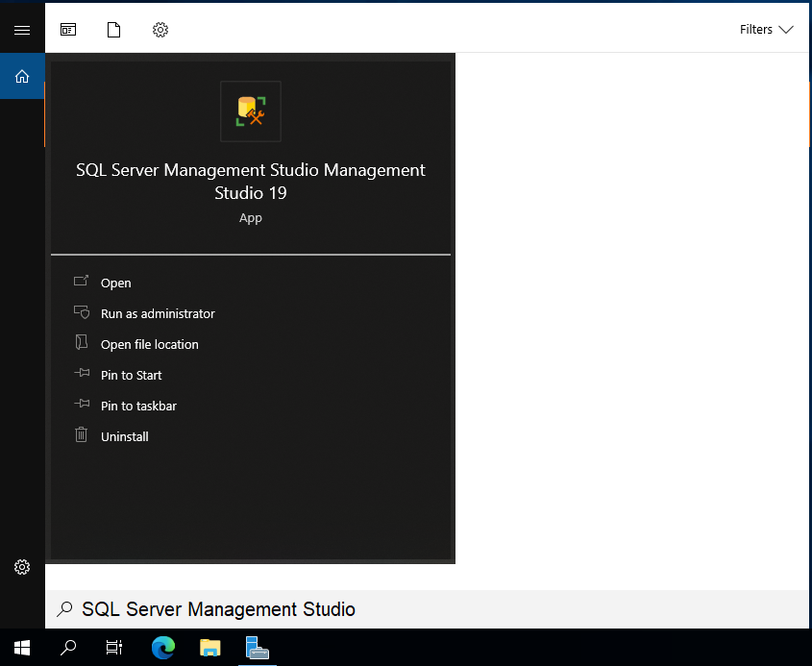Click the pin icon next to Pin to Start
This screenshot has height=666, width=812.
point(82,373)
